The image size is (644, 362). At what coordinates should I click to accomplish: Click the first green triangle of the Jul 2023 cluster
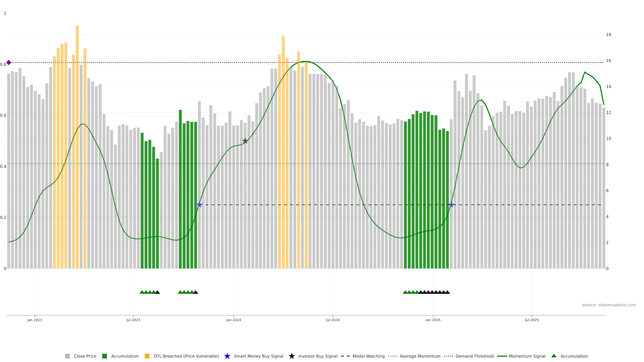point(142,292)
